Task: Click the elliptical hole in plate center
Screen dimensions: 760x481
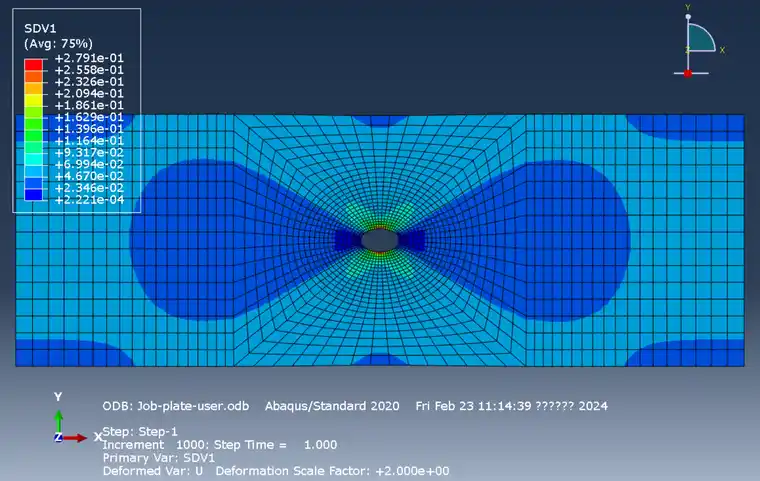Action: [380, 240]
